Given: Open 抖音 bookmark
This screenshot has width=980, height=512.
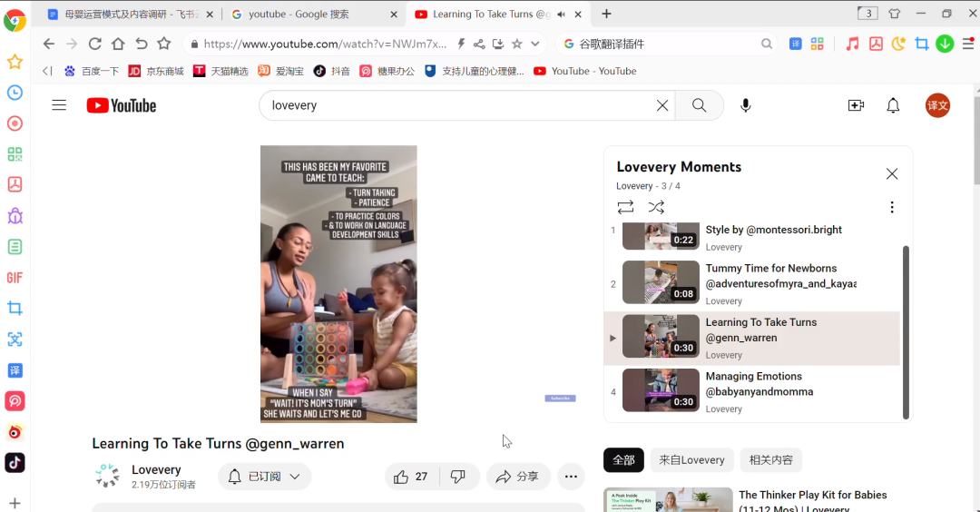Looking at the screenshot, I should click(332, 72).
